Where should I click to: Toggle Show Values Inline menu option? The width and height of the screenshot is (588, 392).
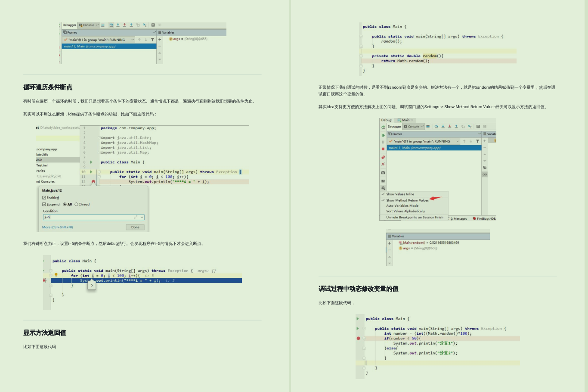click(400, 194)
